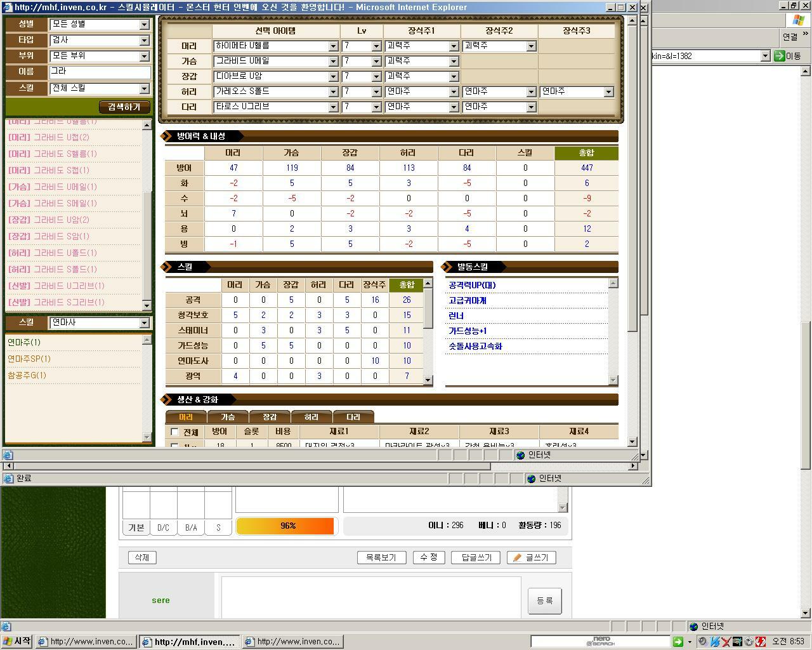This screenshot has height=650, width=812.
Task: Open the 연마사 skill dropdown in left panel
Action: [144, 323]
